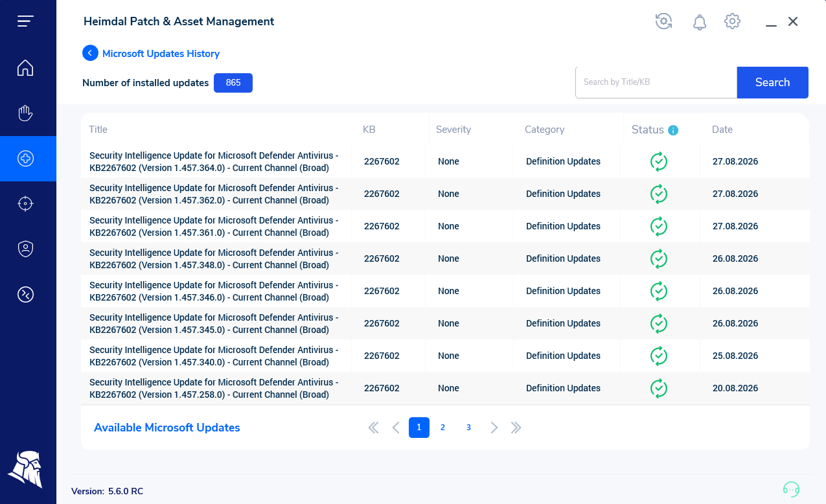Viewport: 826px width, 504px height.
Task: Open the remote desktop sidebar icon
Action: click(25, 294)
